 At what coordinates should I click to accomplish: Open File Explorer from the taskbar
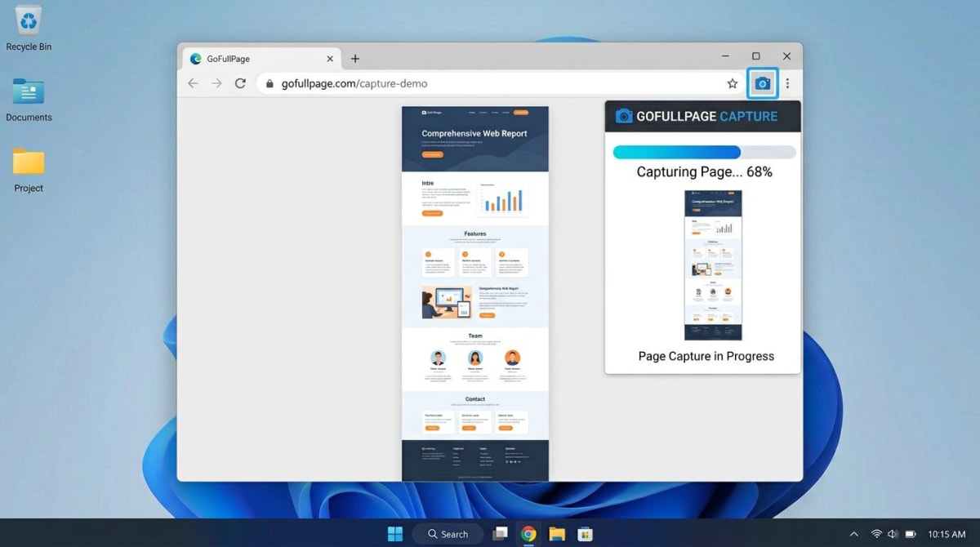click(x=557, y=533)
